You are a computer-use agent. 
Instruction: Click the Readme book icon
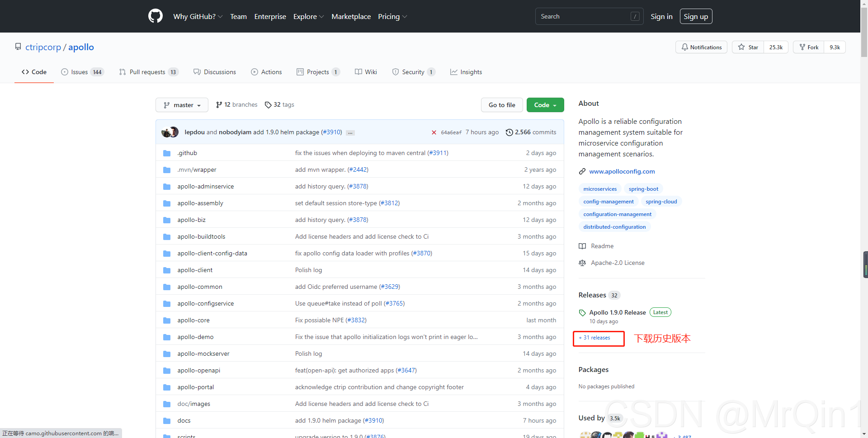[582, 246]
